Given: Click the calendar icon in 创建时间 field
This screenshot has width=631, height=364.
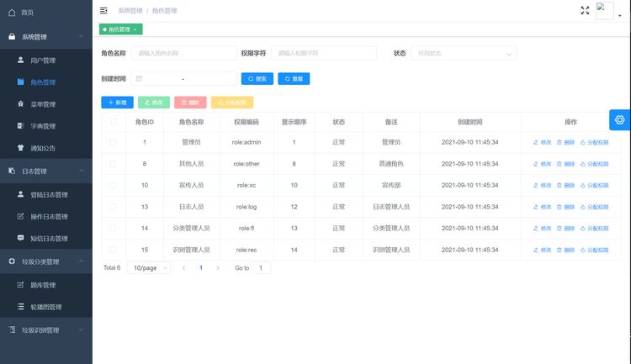Looking at the screenshot, I should tap(139, 79).
